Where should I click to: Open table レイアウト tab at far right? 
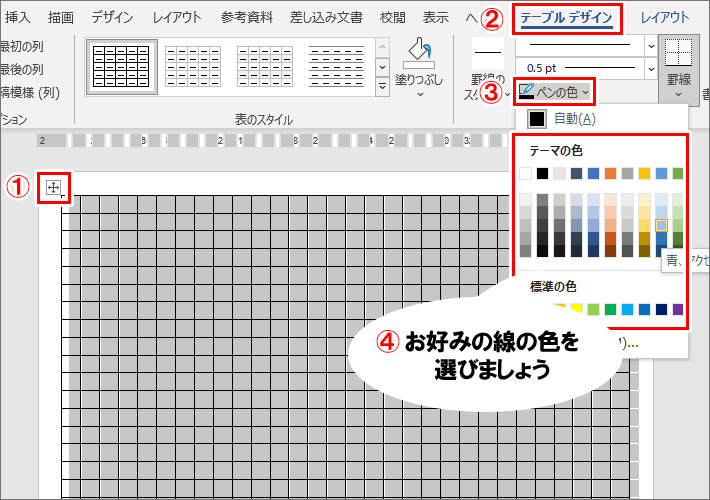tap(665, 17)
